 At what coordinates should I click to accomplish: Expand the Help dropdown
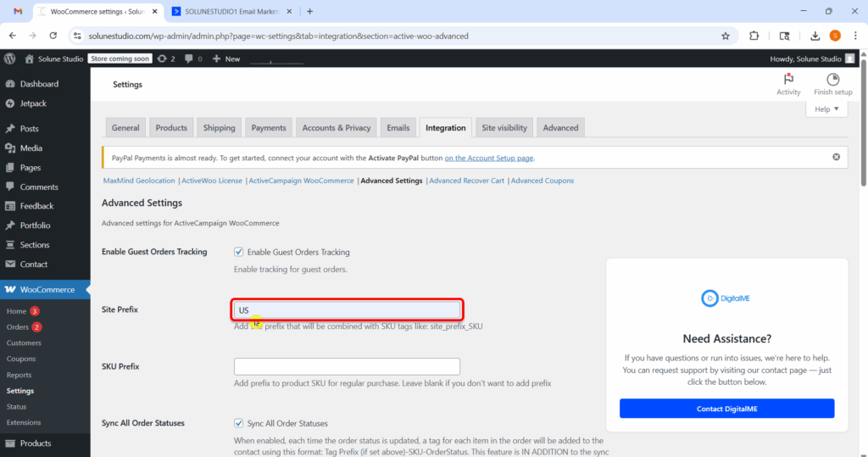coord(826,109)
